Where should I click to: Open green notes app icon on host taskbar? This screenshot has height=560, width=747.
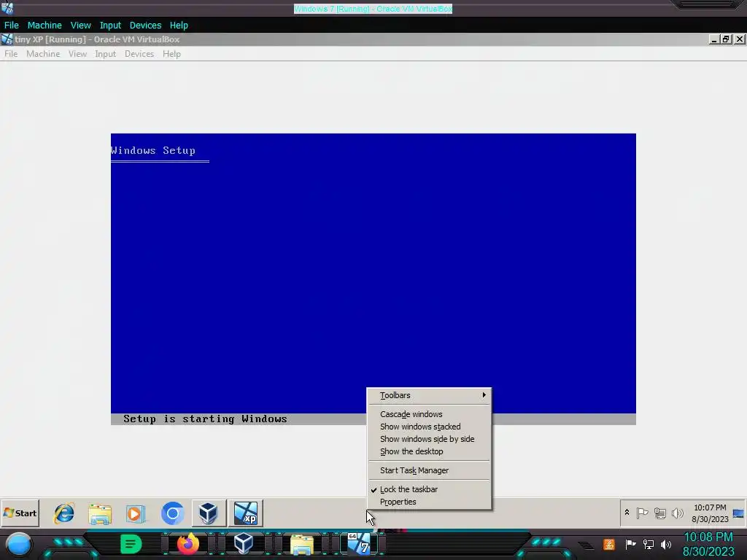[x=131, y=544]
